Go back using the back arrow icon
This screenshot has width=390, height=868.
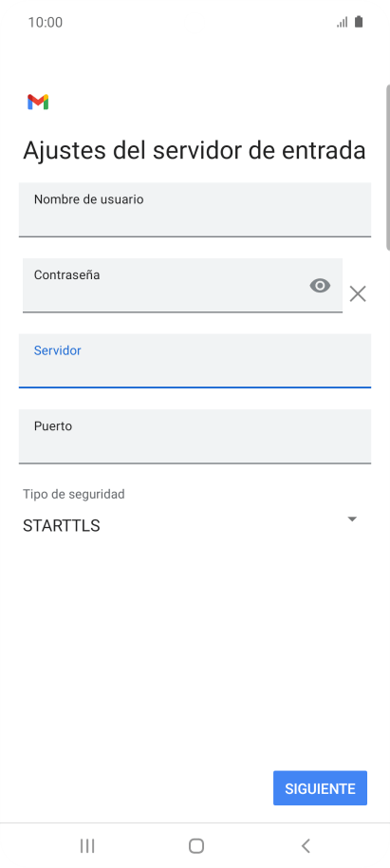[x=306, y=845]
